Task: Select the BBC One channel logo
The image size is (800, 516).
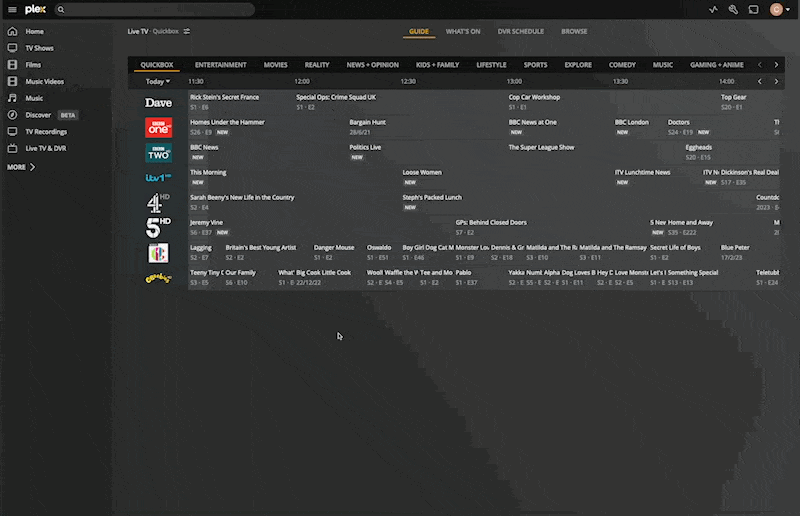Action: pyautogui.click(x=158, y=128)
